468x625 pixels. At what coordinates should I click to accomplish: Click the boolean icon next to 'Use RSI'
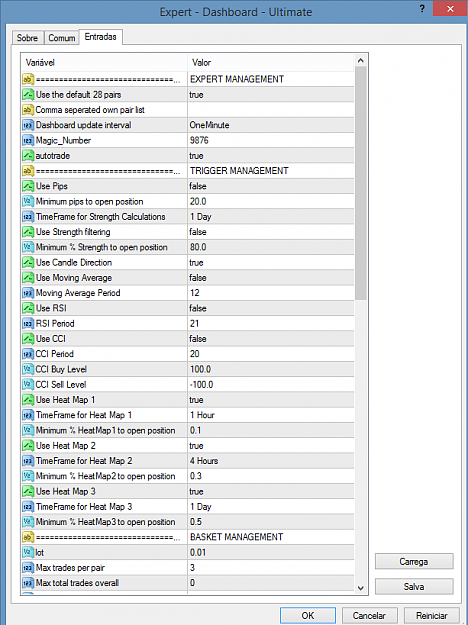click(28, 309)
